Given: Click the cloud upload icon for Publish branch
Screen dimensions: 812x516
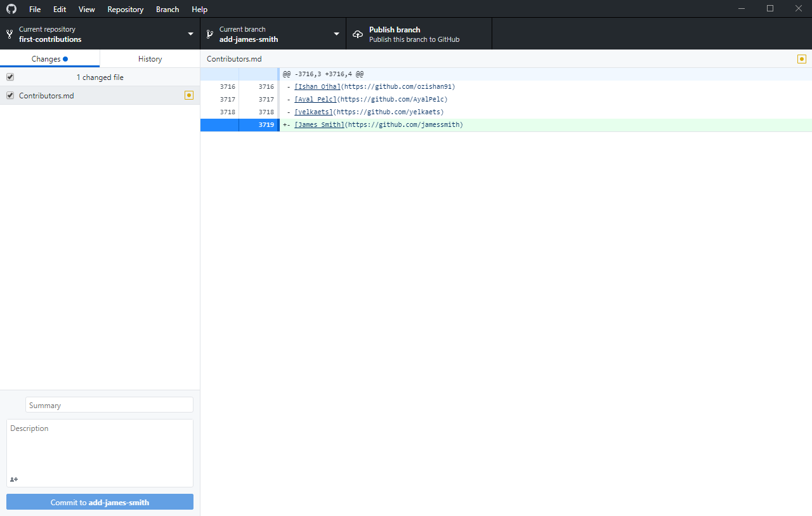Looking at the screenshot, I should [x=358, y=34].
